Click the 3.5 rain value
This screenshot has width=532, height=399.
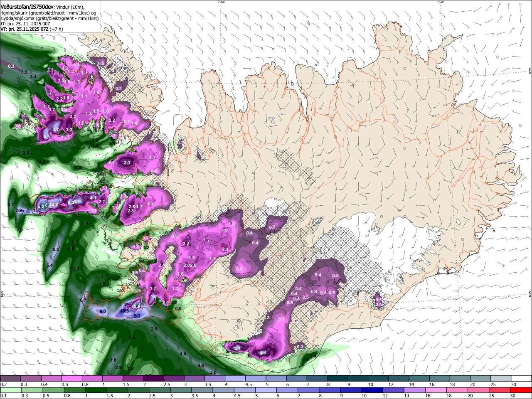24,72
